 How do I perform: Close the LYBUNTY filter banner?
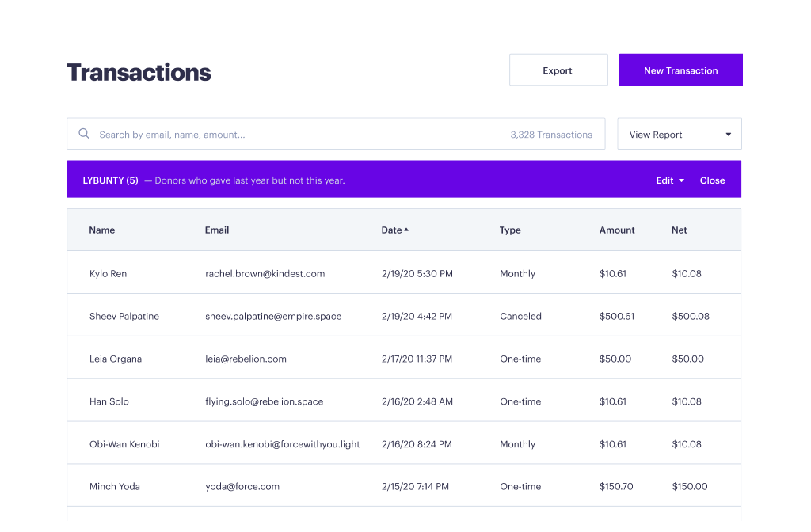[x=712, y=180]
